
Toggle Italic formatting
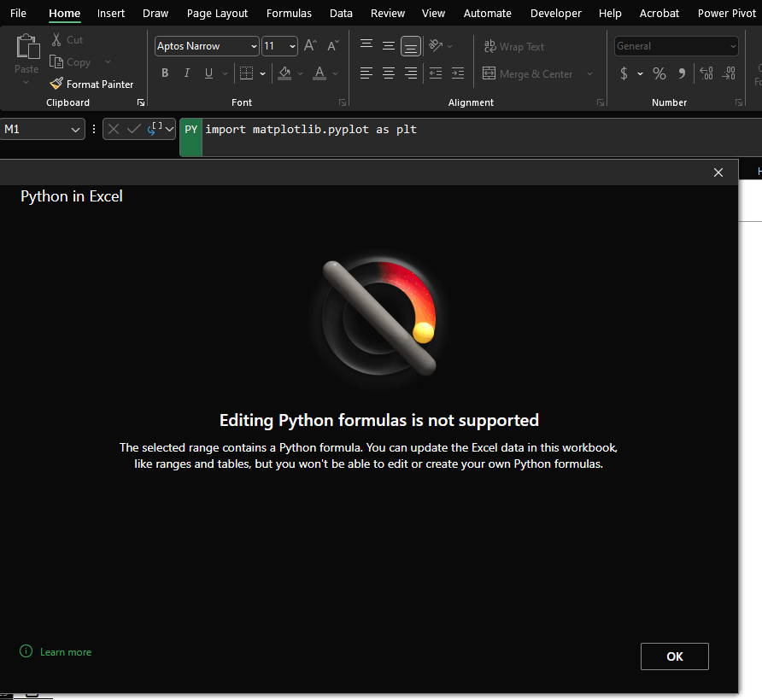[x=186, y=73]
